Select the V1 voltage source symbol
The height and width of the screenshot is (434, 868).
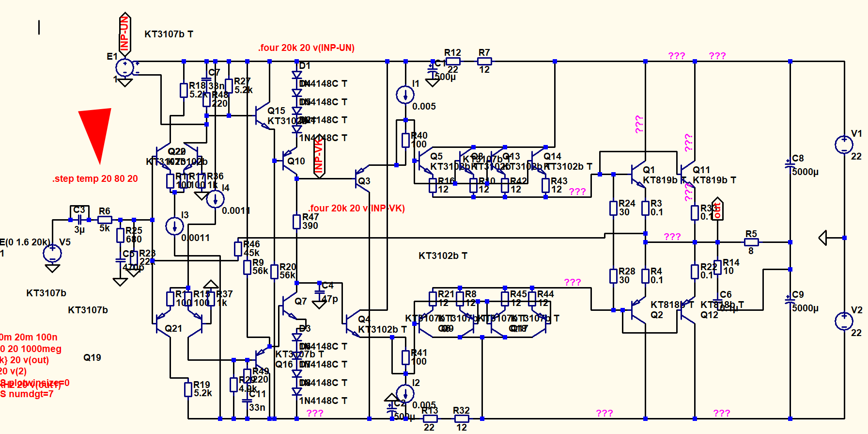(x=844, y=144)
